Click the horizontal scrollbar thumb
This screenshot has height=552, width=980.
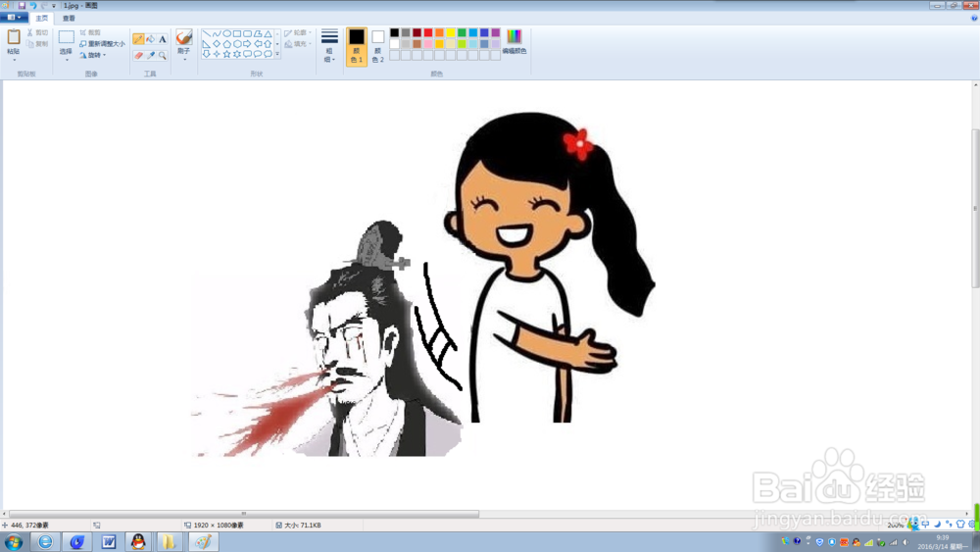[244, 514]
